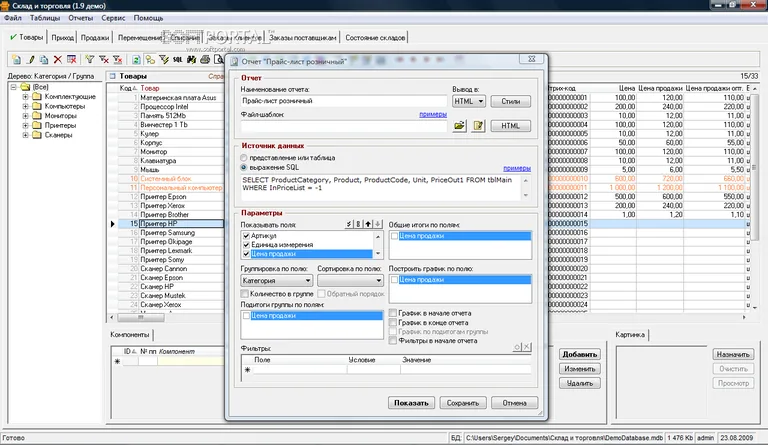Click the 'примеры' link above SQL expression
This screenshot has height=445, width=768.
coord(517,168)
